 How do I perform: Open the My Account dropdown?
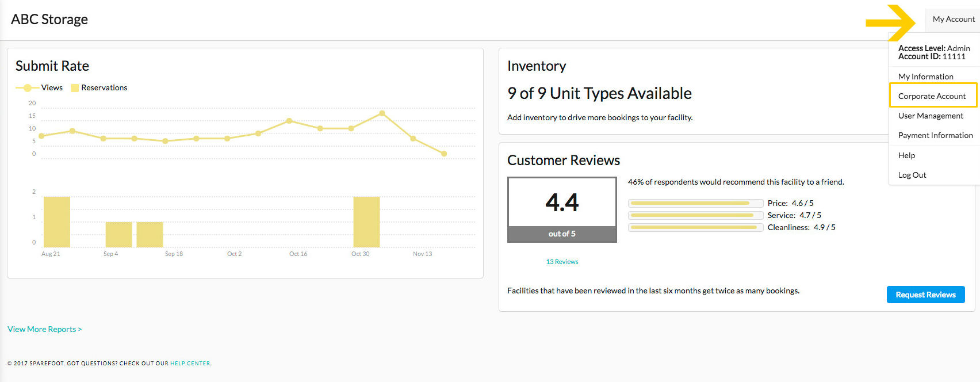pyautogui.click(x=952, y=20)
